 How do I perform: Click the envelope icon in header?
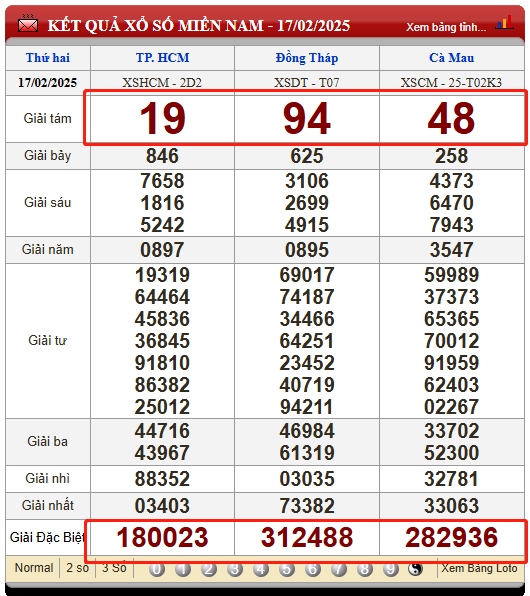tap(28, 24)
